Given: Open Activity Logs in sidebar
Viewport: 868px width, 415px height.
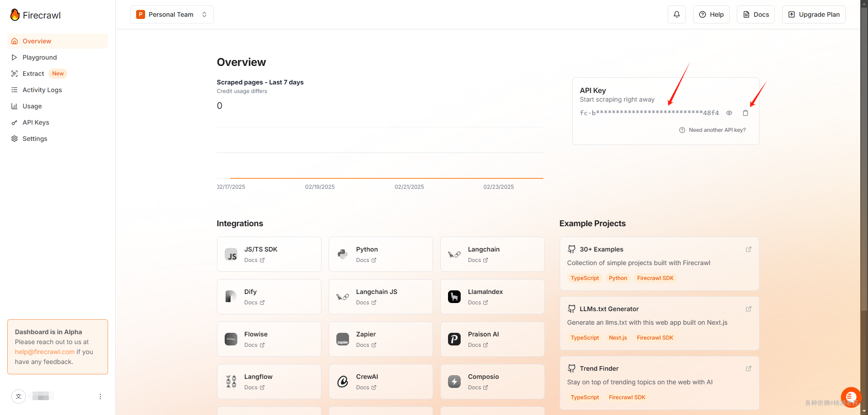Looking at the screenshot, I should (57, 90).
